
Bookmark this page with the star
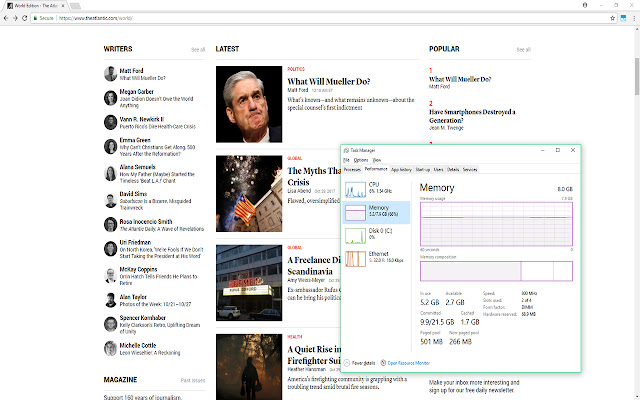612,18
